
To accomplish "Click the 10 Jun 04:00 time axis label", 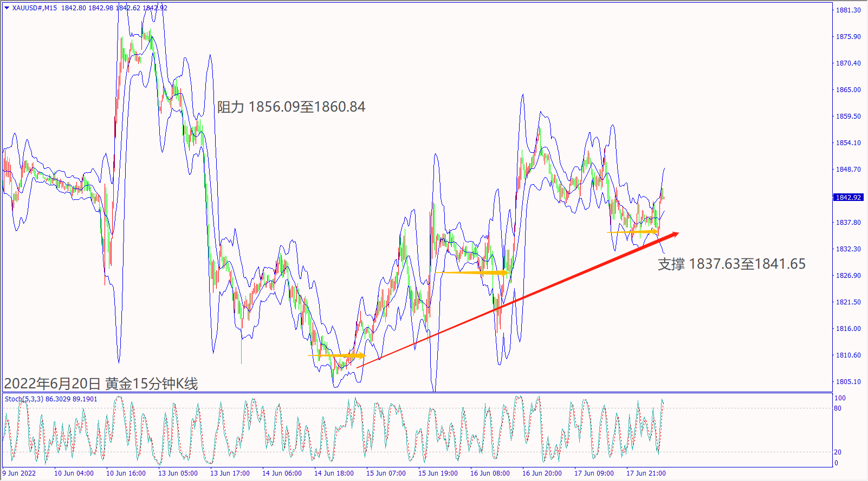I will coord(74,473).
